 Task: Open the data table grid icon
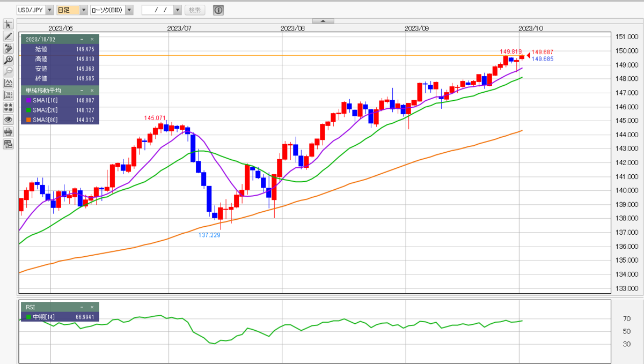(8, 144)
